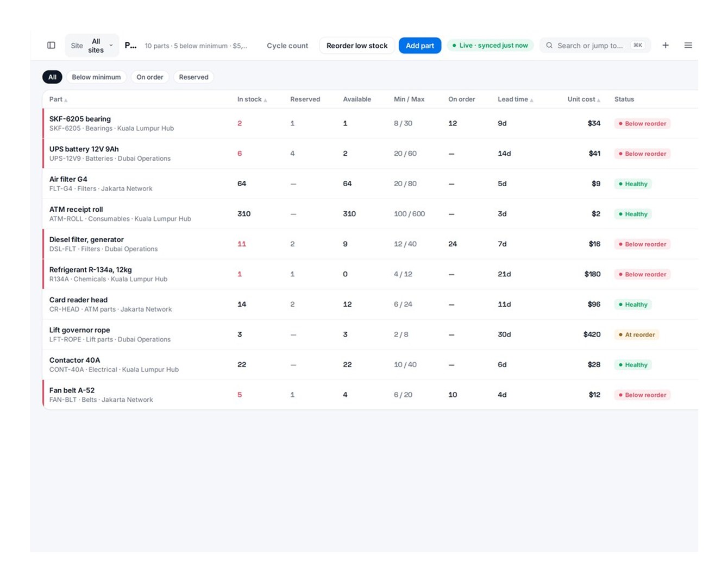Click the Reserved column header
728x582 pixels.
[305, 99]
